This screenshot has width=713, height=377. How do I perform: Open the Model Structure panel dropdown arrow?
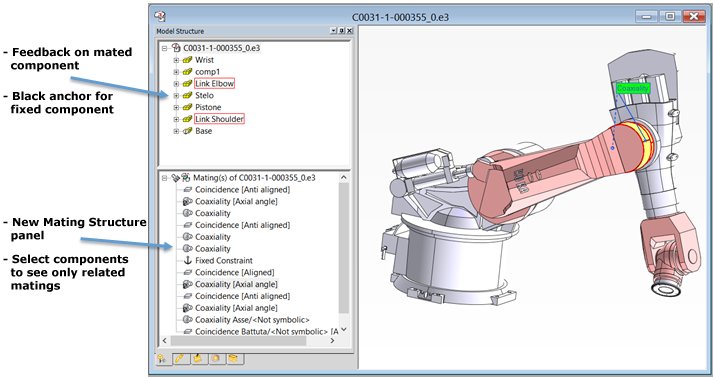[334, 30]
